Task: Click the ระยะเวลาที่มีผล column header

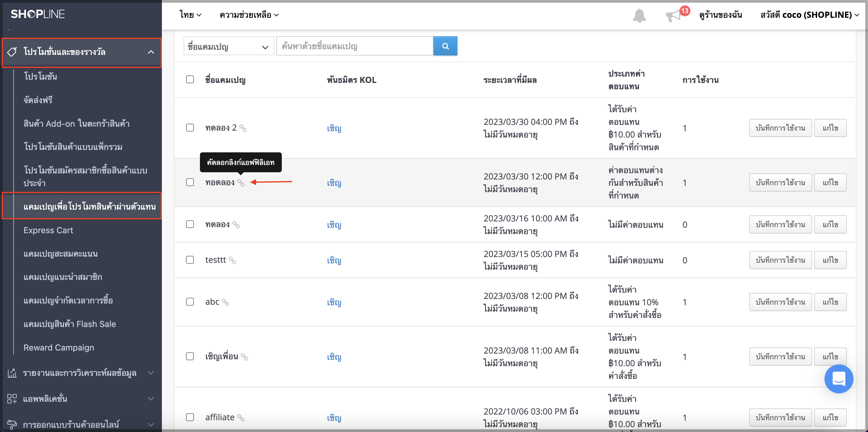Action: point(510,80)
